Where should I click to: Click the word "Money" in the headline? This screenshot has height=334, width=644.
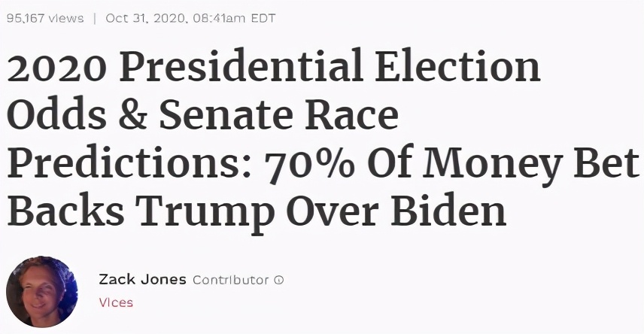tap(502, 165)
